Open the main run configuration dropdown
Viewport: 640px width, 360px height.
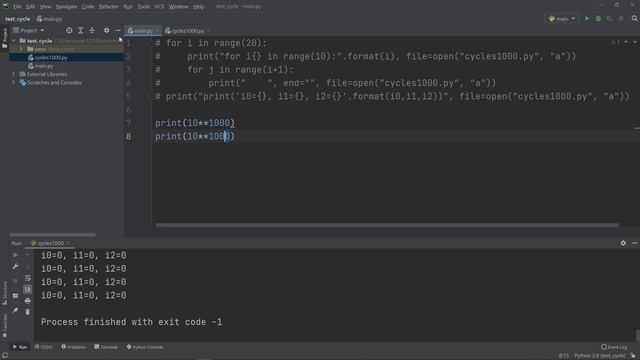click(562, 19)
